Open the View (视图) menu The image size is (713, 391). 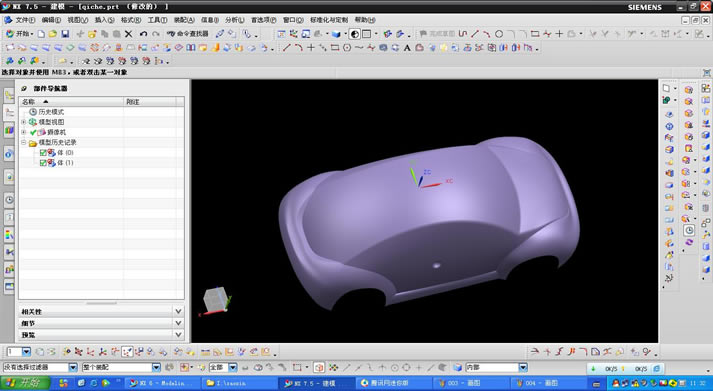coord(77,20)
